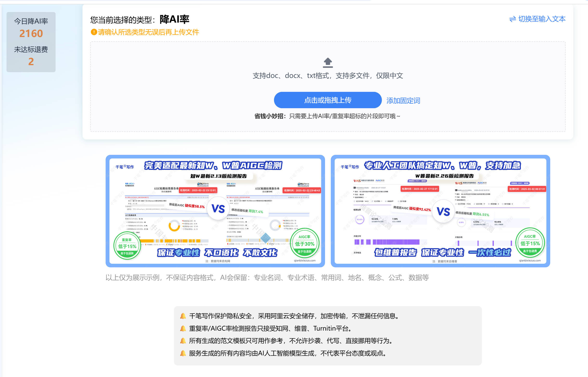Click the AIGC率 低于15% green badge

[x=530, y=243]
